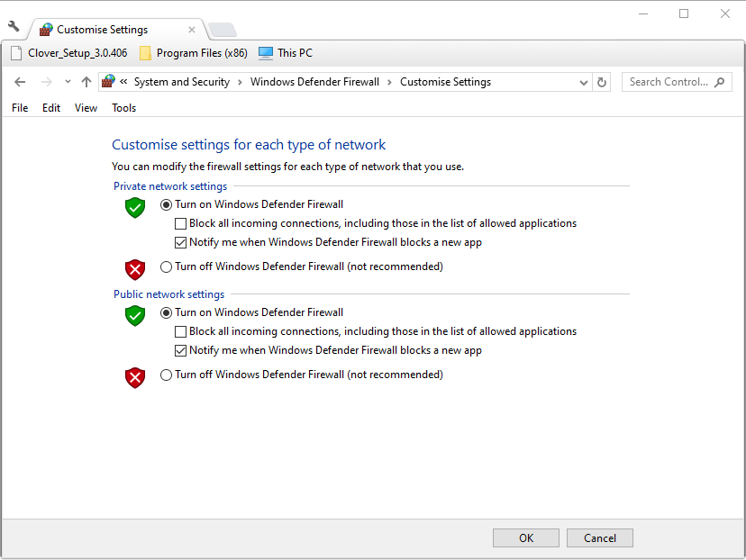Click the red shield icon under private settings

point(134,269)
